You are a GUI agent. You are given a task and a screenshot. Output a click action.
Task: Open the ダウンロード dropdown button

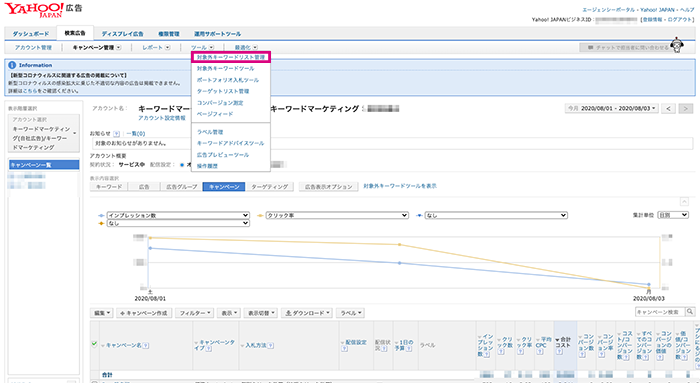click(x=307, y=313)
